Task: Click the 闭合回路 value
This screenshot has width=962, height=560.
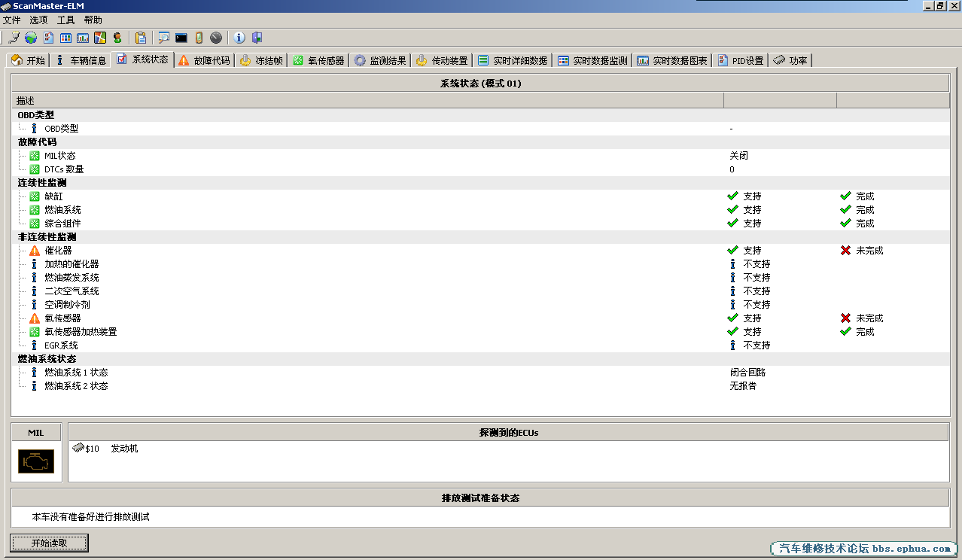Action: coord(747,373)
